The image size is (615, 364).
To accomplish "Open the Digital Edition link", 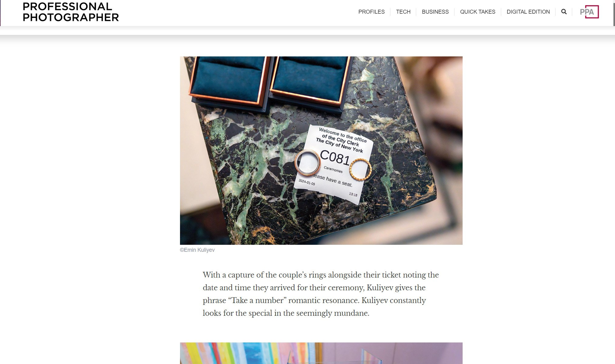I will (528, 12).
